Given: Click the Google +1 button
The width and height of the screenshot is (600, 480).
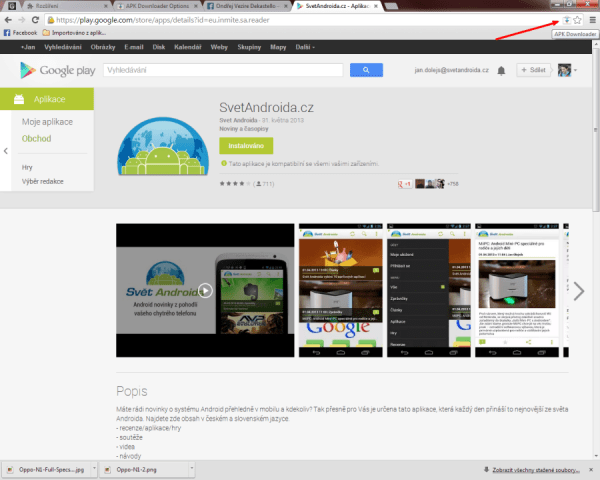Looking at the screenshot, I should [x=405, y=184].
